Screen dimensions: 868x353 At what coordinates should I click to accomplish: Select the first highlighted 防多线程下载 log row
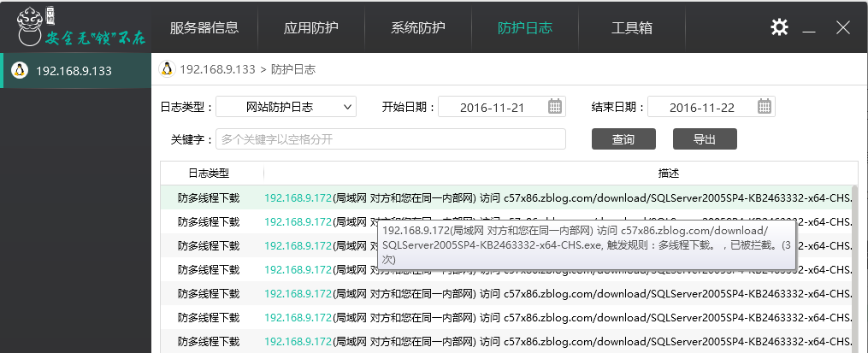point(506,197)
